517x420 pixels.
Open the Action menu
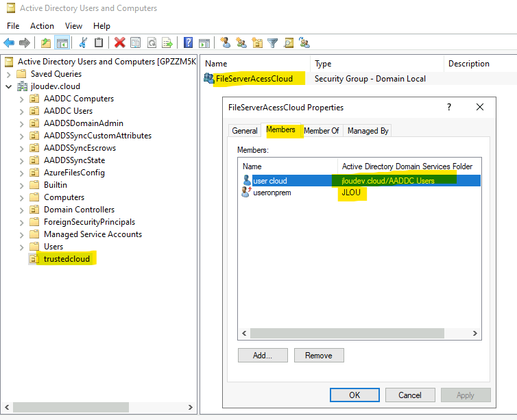(x=42, y=26)
